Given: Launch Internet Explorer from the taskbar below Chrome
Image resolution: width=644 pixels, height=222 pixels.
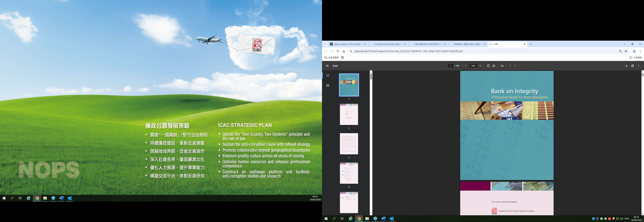Looking at the screenshot, I should [351, 219].
